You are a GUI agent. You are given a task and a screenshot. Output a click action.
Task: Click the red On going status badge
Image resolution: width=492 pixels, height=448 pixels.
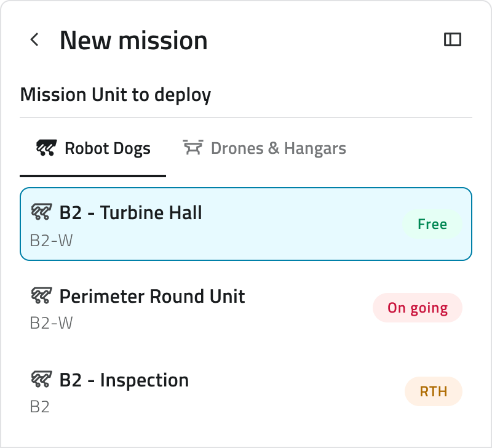pos(418,308)
